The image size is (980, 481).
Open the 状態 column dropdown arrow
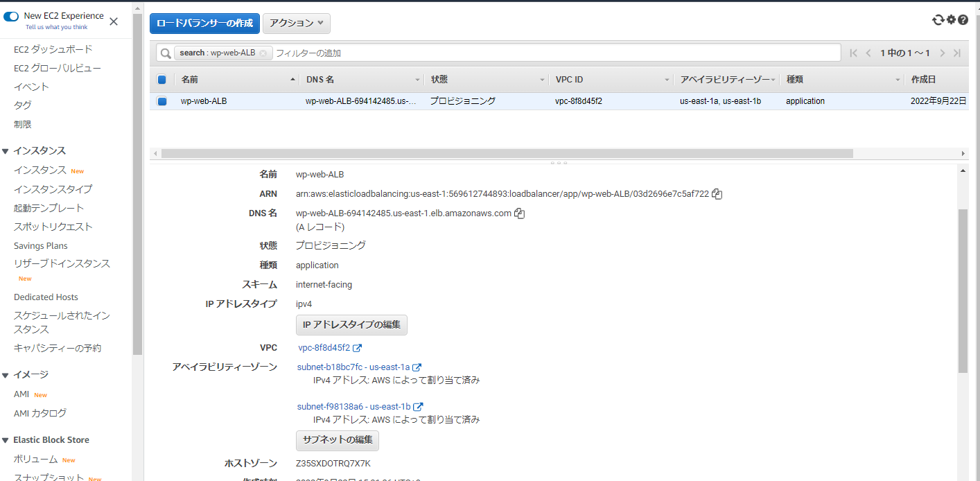pos(542,80)
